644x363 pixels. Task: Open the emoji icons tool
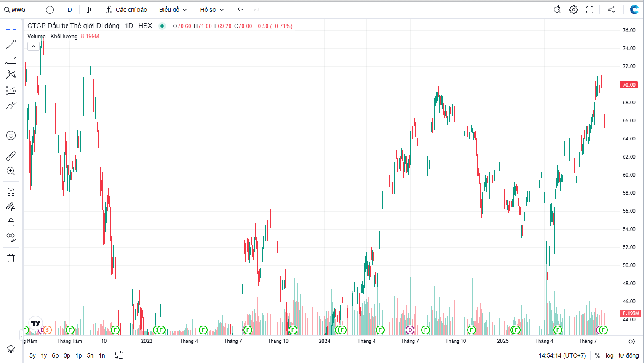11,135
